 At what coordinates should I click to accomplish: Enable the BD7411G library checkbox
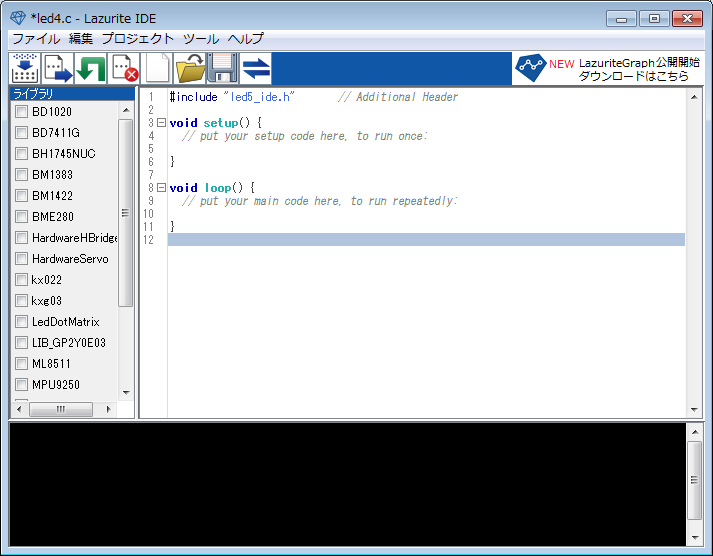click(21, 132)
